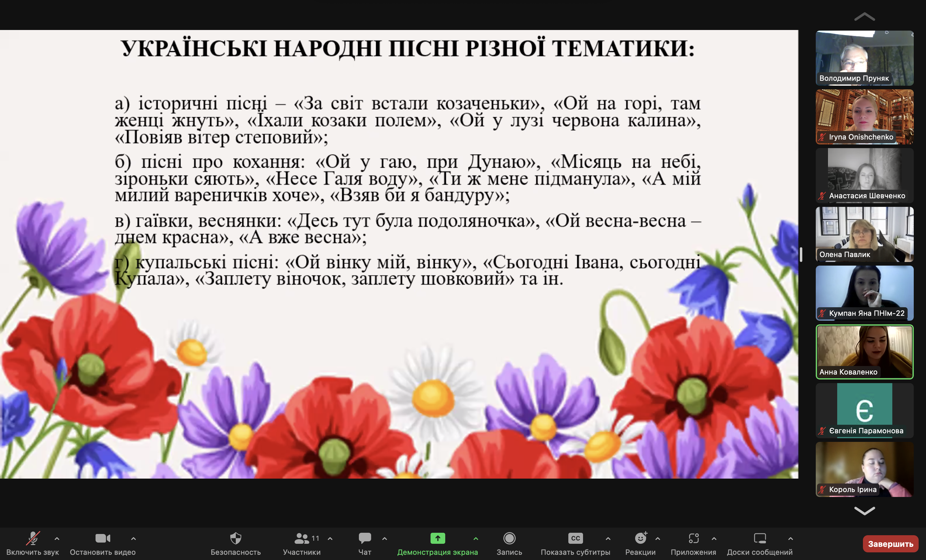This screenshot has height=560, width=926.
Task: Select Євгенія Парамонова avatar tile
Action: [x=864, y=411]
